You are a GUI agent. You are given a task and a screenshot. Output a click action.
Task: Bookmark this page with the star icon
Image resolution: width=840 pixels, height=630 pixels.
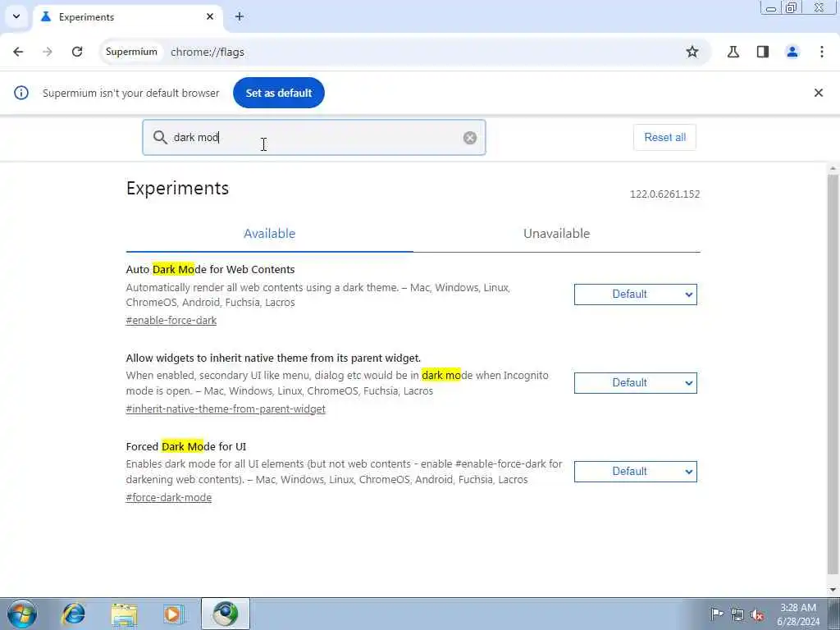(x=692, y=52)
